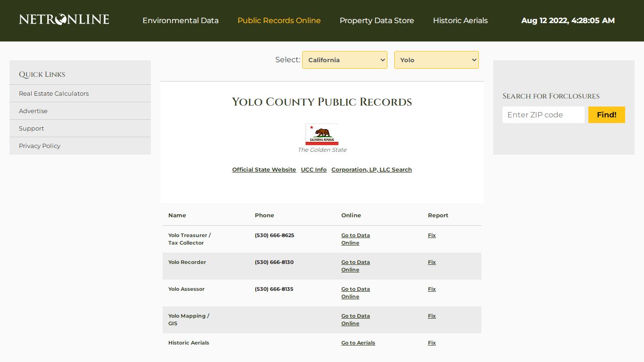Open the Support quick link

pos(31,128)
